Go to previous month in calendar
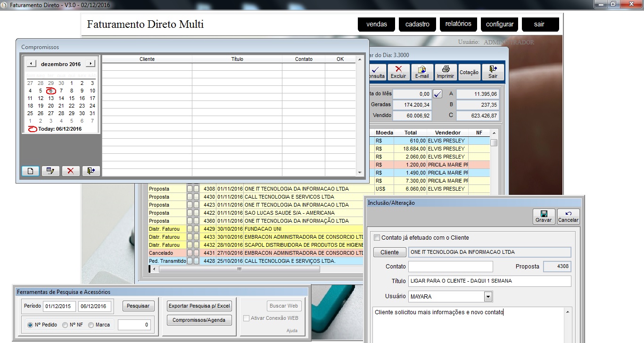 point(31,64)
